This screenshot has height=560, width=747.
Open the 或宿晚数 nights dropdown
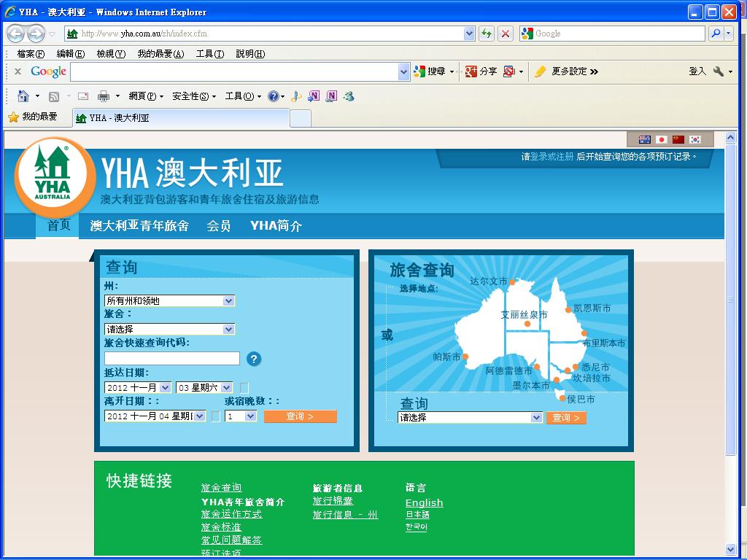click(241, 416)
